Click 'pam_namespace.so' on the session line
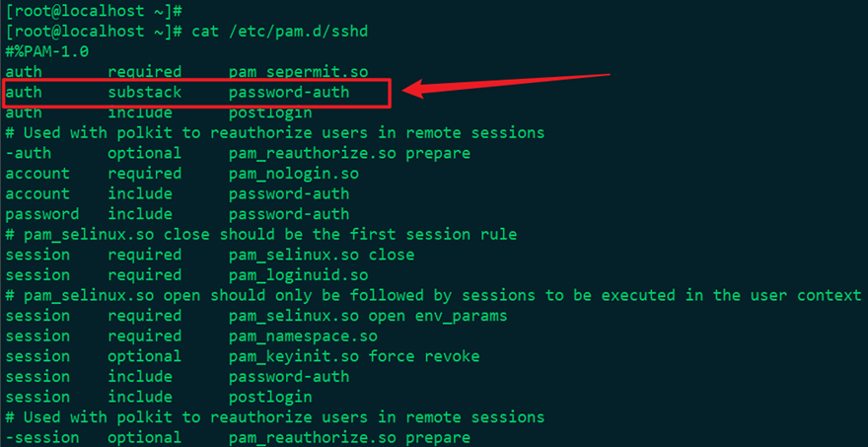Image resolution: width=868 pixels, height=447 pixels. tap(303, 336)
